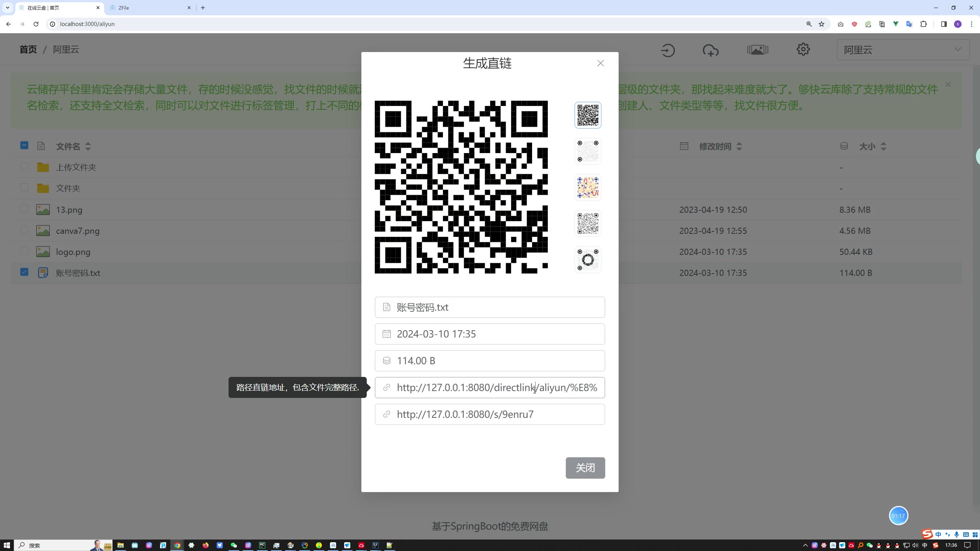Click the taskbar 搜索 search box
This screenshot has height=551, width=980.
pyautogui.click(x=63, y=545)
